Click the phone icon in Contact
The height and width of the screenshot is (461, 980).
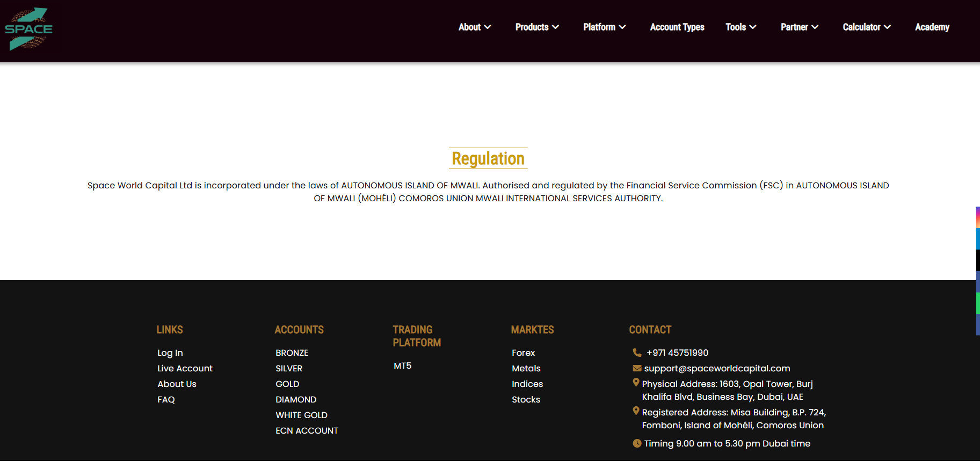click(637, 353)
